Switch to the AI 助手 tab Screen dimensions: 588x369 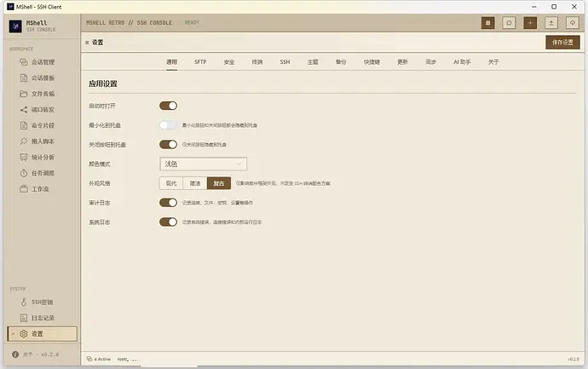462,62
